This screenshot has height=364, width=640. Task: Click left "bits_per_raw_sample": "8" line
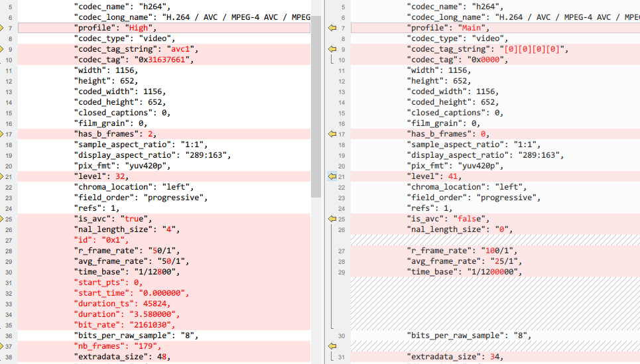click(x=164, y=335)
